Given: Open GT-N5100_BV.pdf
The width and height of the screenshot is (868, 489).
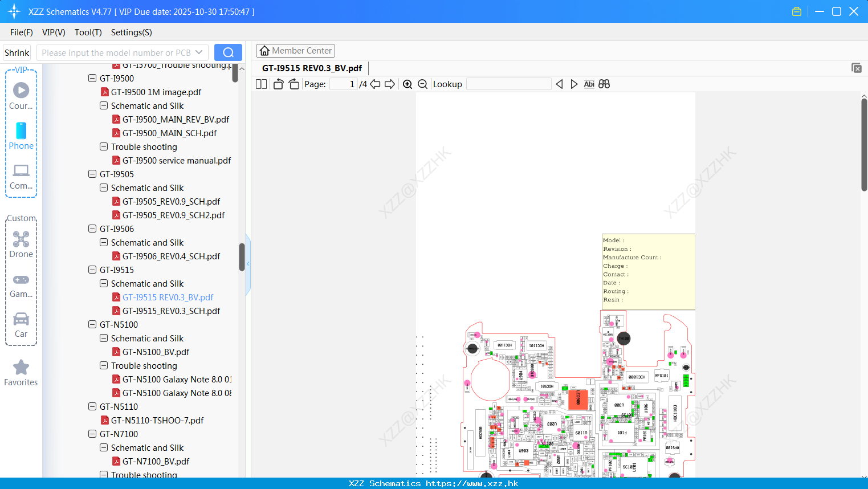Looking at the screenshot, I should pos(156,352).
